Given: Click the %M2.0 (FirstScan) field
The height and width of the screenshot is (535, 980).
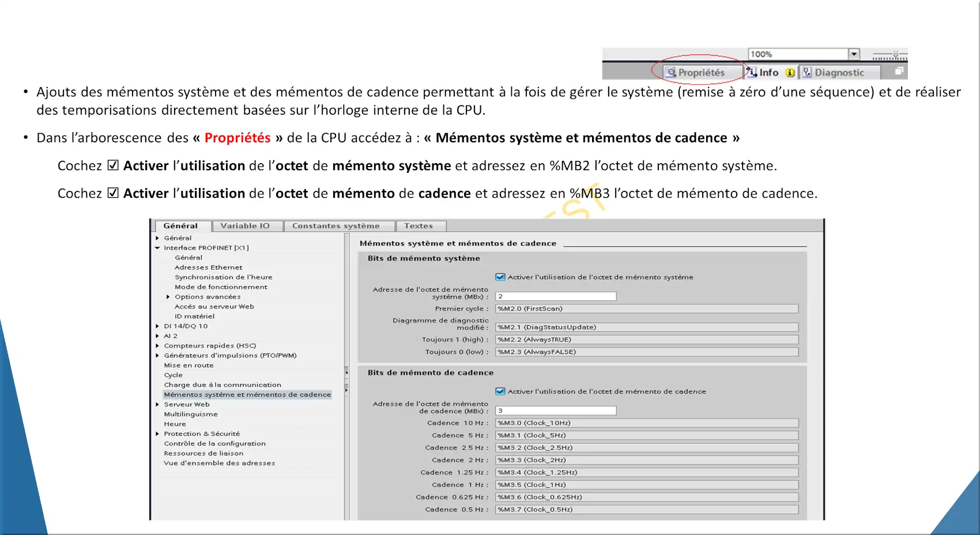Looking at the screenshot, I should pos(647,309).
